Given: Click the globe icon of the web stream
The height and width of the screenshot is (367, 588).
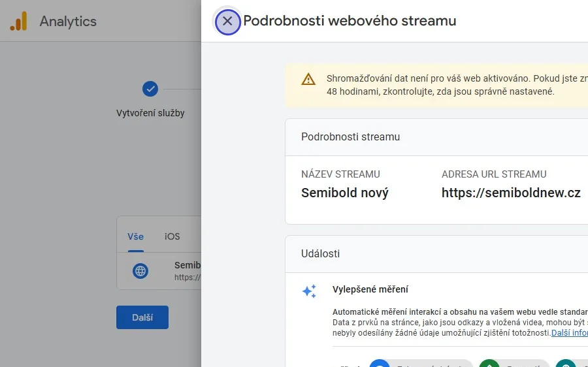Looking at the screenshot, I should (x=140, y=270).
